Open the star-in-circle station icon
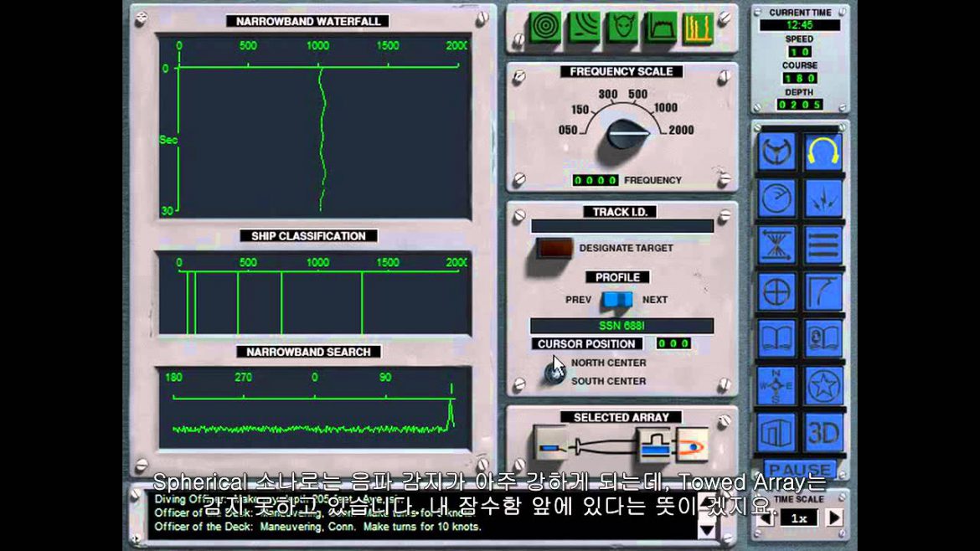980x551 pixels. pyautogui.click(x=823, y=386)
